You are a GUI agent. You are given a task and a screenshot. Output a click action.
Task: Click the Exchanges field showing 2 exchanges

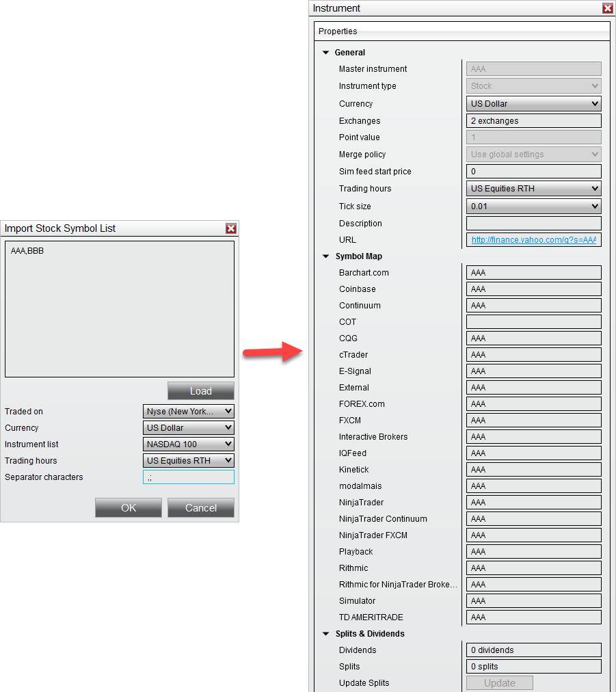[x=533, y=121]
